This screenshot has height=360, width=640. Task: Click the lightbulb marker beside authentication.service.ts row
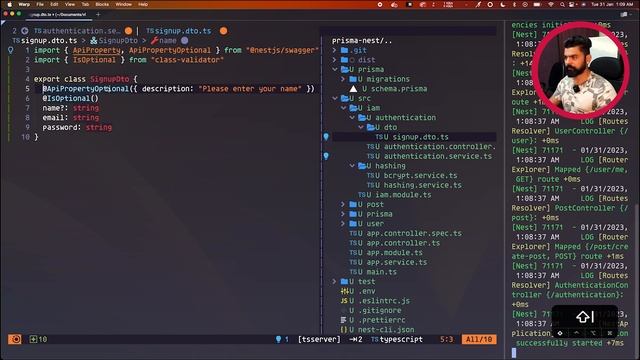coord(326,156)
